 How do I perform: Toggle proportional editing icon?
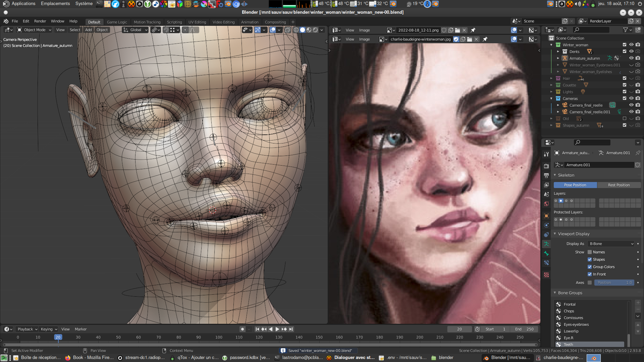pos(185,30)
